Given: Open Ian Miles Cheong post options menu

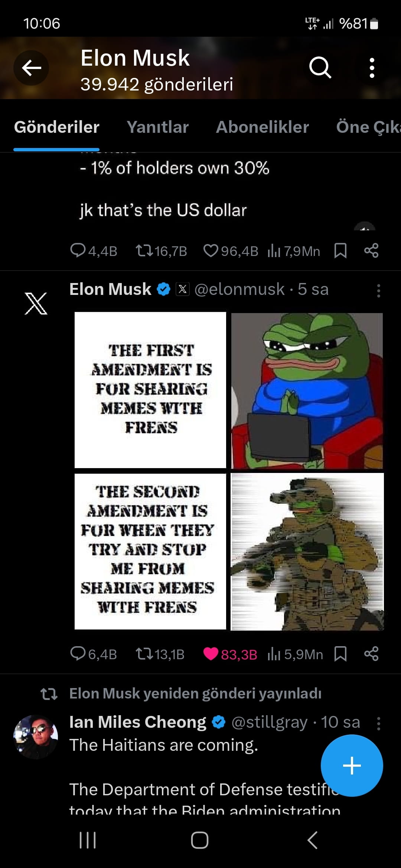Looking at the screenshot, I should (x=379, y=724).
